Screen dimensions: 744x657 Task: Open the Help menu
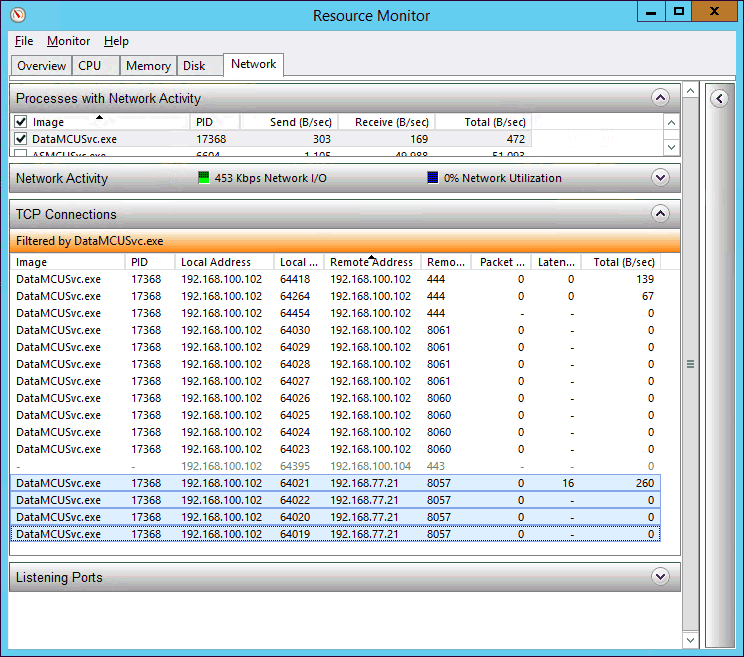tap(116, 41)
